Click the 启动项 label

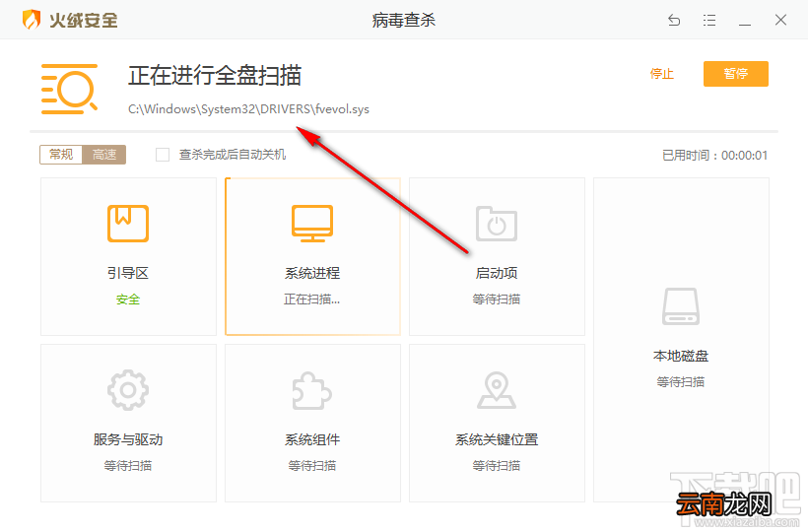[497, 273]
